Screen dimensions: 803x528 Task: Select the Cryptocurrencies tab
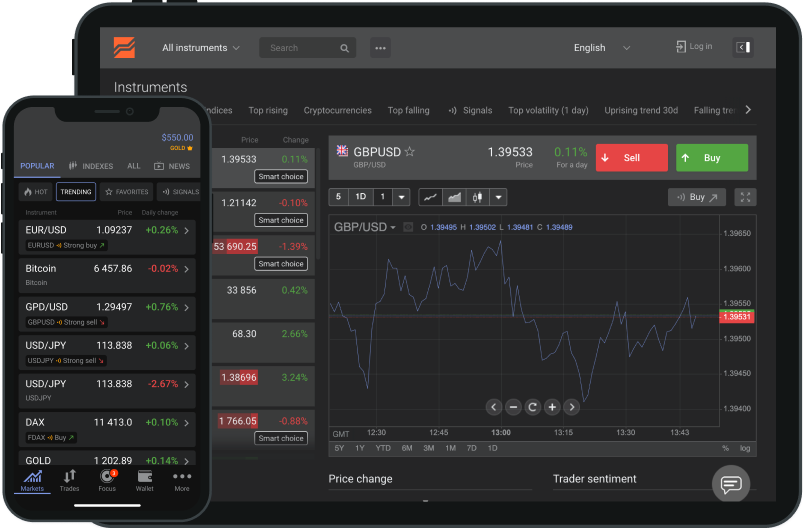337,110
